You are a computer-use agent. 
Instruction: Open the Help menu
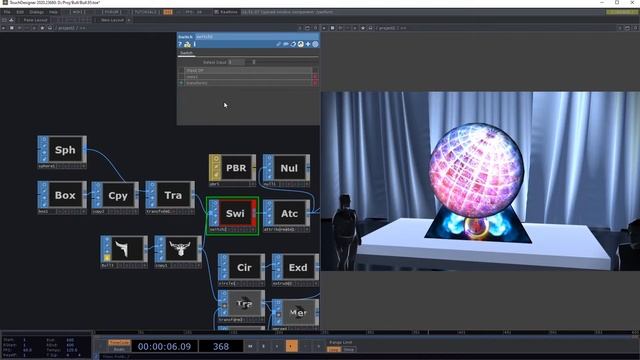[53, 12]
